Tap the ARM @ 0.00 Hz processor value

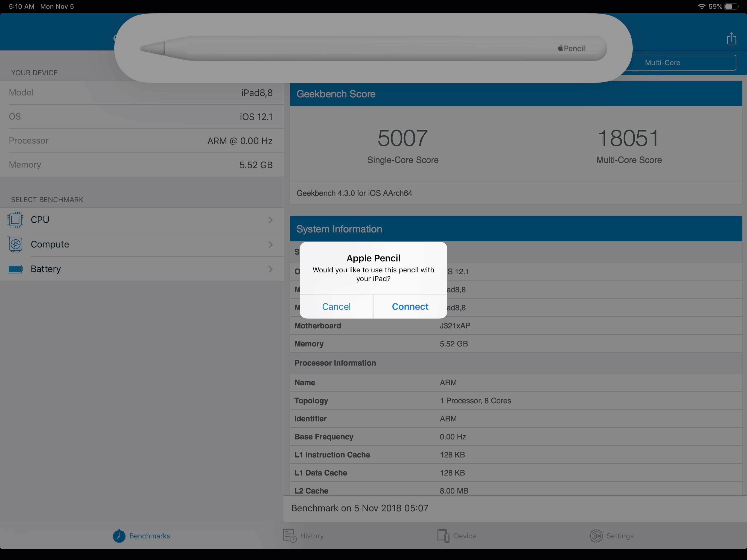pyautogui.click(x=240, y=141)
